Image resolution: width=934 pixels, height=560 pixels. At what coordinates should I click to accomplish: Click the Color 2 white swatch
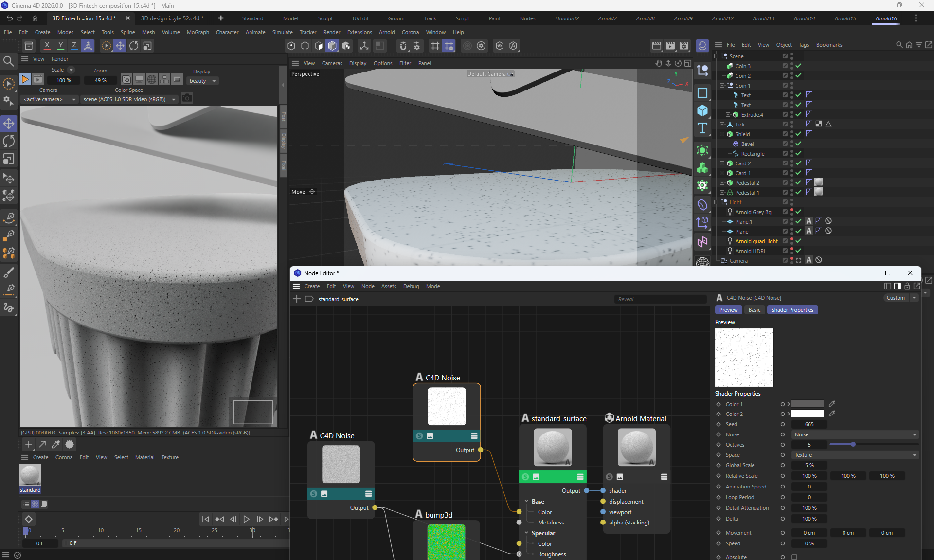[x=807, y=414]
